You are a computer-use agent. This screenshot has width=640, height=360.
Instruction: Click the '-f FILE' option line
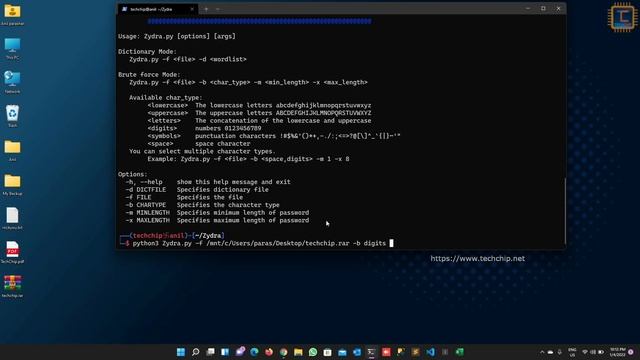184,197
